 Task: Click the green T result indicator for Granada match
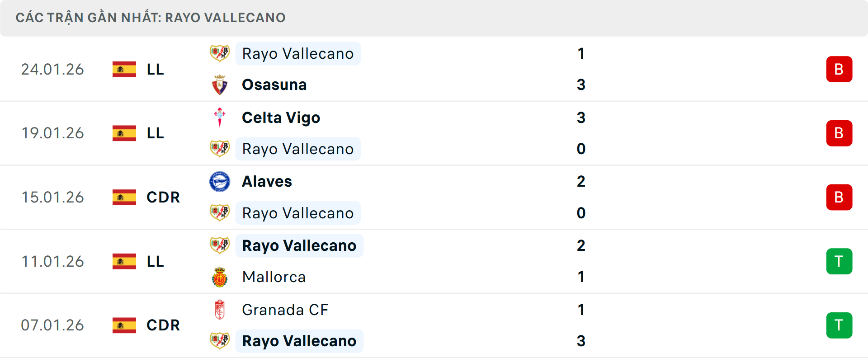point(839,325)
